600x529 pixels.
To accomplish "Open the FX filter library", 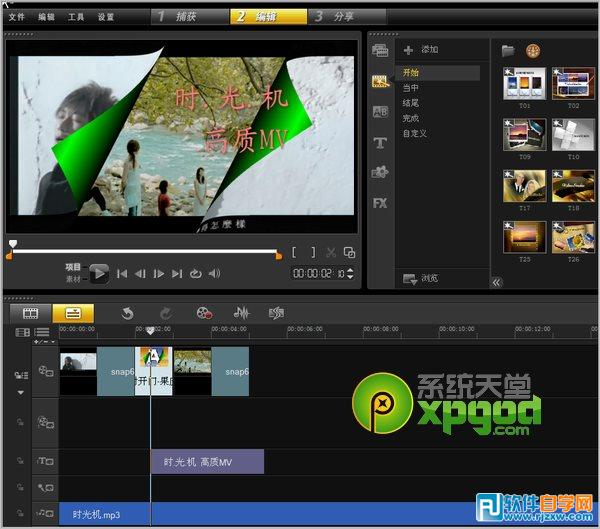I will [x=380, y=203].
